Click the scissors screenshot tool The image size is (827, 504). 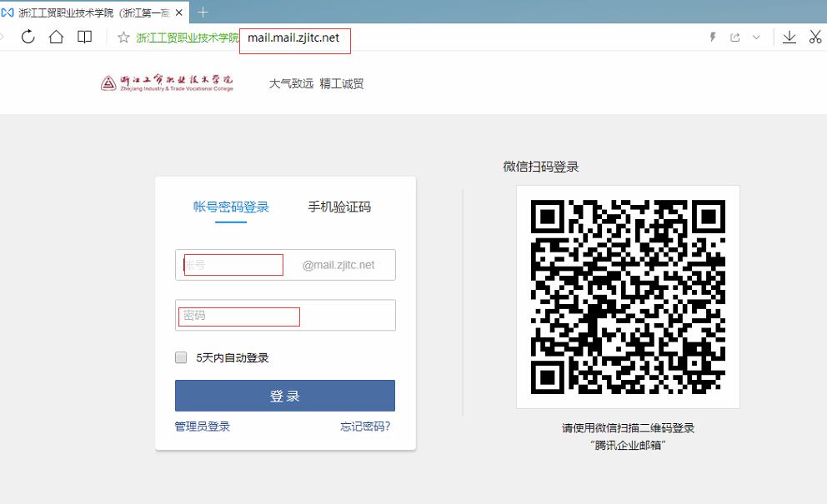815,37
